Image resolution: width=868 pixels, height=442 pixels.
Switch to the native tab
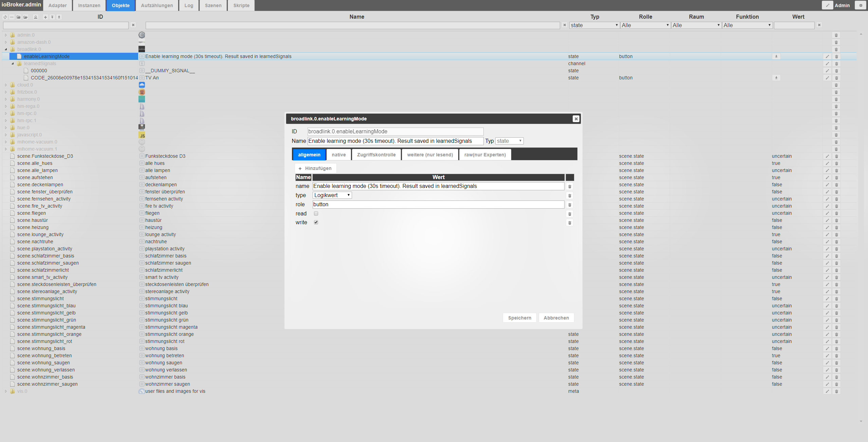click(338, 155)
